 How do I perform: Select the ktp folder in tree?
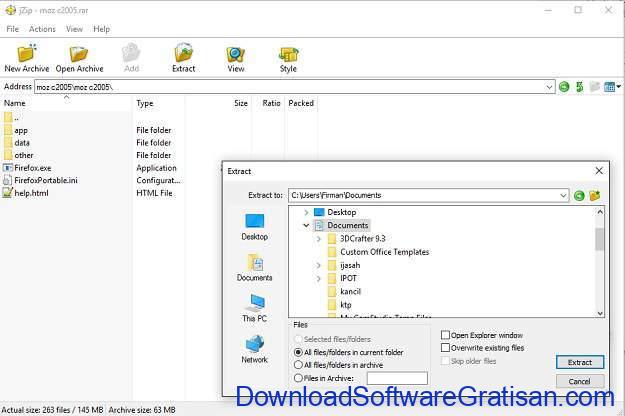(340, 305)
